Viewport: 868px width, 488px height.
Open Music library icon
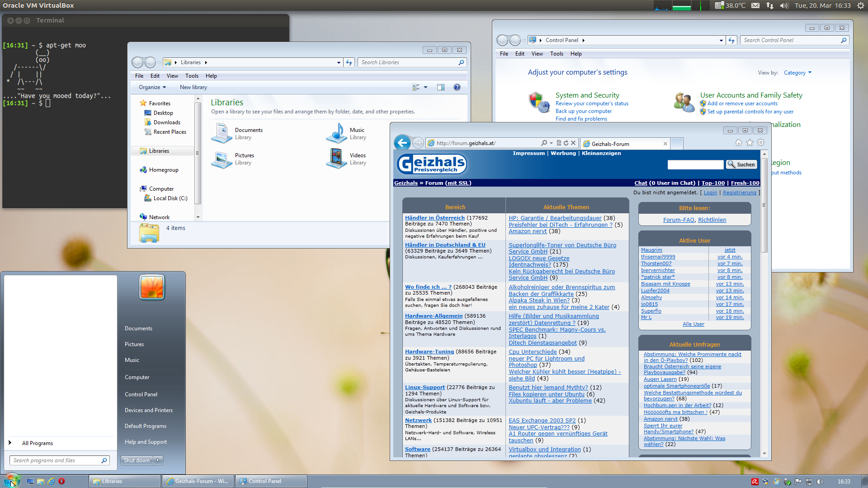pyautogui.click(x=336, y=133)
